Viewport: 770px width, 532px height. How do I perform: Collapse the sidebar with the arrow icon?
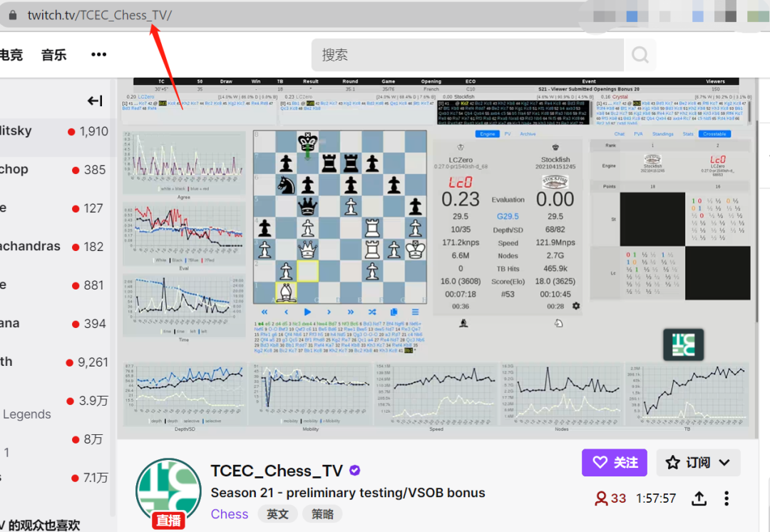click(95, 101)
